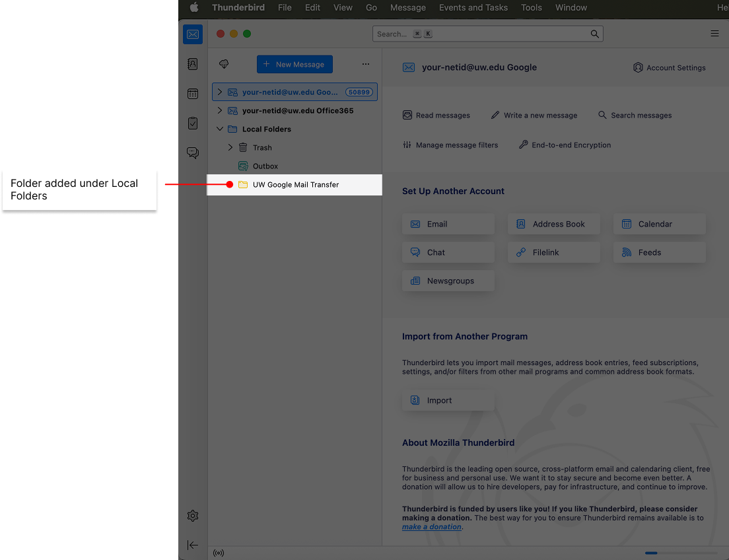Expand the Trash folder
729x560 pixels.
pyautogui.click(x=230, y=148)
